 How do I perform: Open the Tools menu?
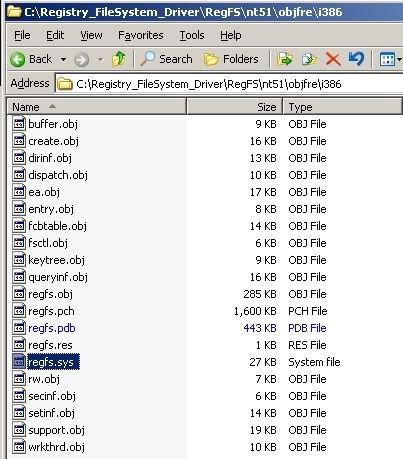click(192, 35)
